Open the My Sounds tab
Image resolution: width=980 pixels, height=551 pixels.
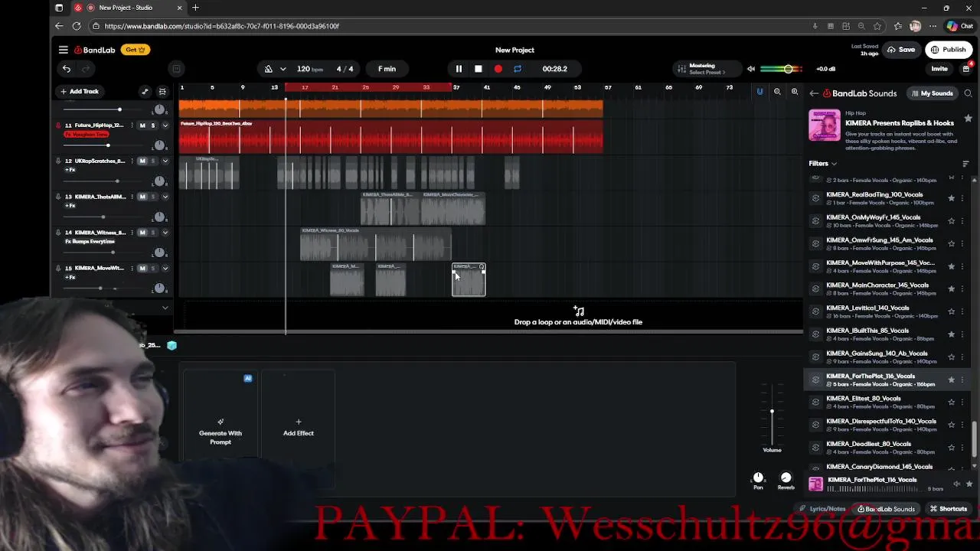(932, 93)
